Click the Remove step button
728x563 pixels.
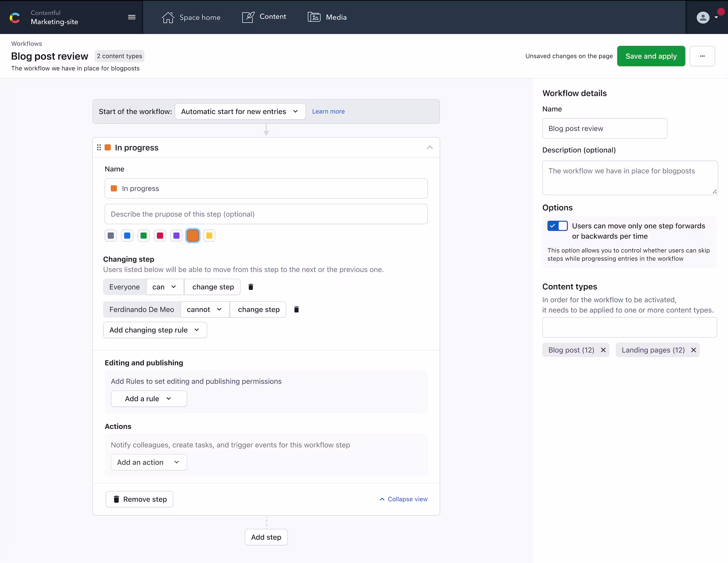pos(139,499)
